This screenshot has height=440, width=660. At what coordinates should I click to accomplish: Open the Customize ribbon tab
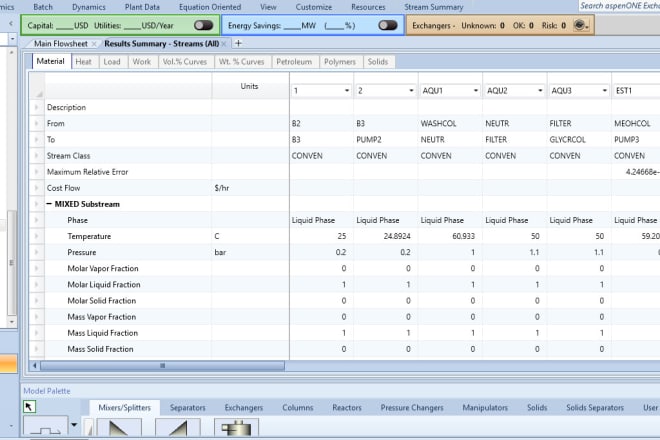(314, 7)
